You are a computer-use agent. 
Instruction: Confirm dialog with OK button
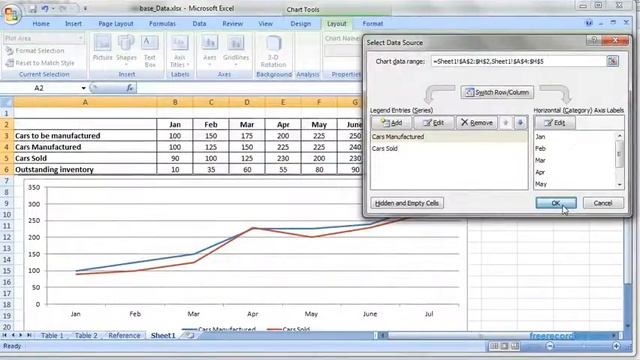click(x=556, y=203)
